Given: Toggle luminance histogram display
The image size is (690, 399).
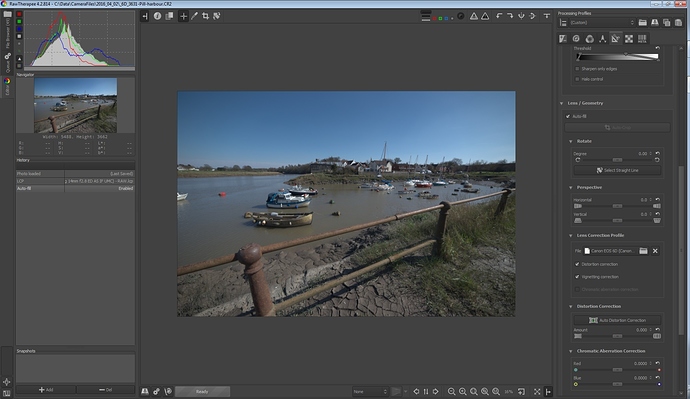Looking at the screenshot, I should click(x=19, y=37).
